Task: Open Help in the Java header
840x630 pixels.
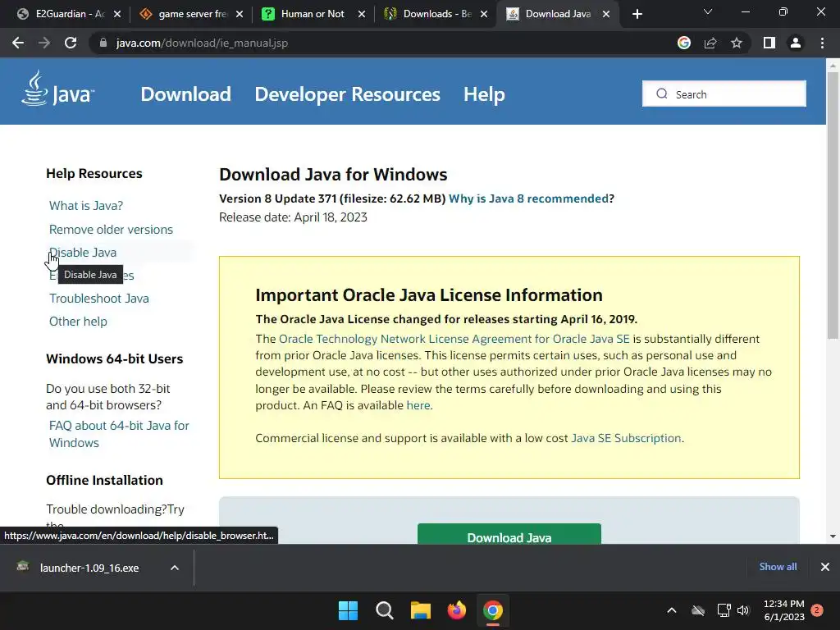Action: (x=484, y=94)
